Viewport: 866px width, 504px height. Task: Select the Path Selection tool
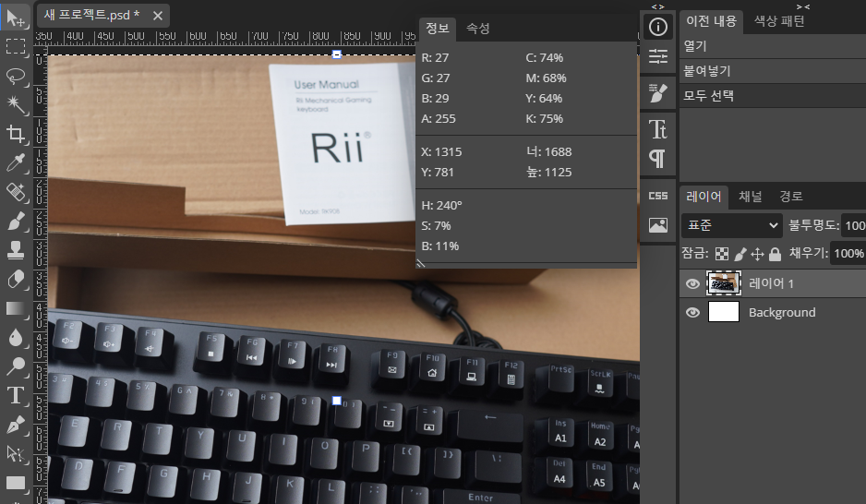[x=16, y=454]
